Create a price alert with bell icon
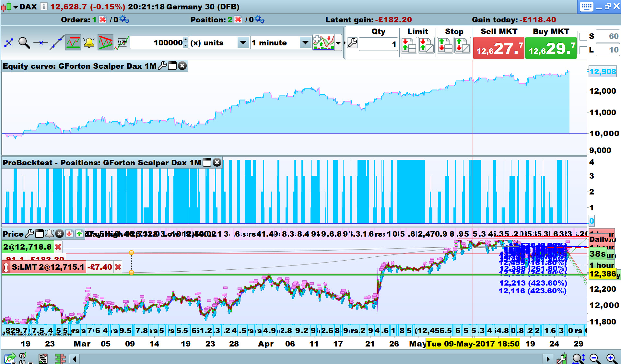Image resolution: width=621 pixels, height=364 pixels. pyautogui.click(x=89, y=42)
